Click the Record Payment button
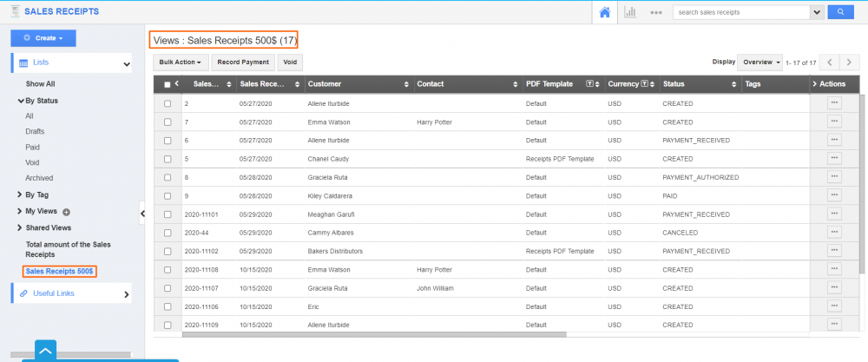Viewport: 868px width, 362px height. point(243,63)
